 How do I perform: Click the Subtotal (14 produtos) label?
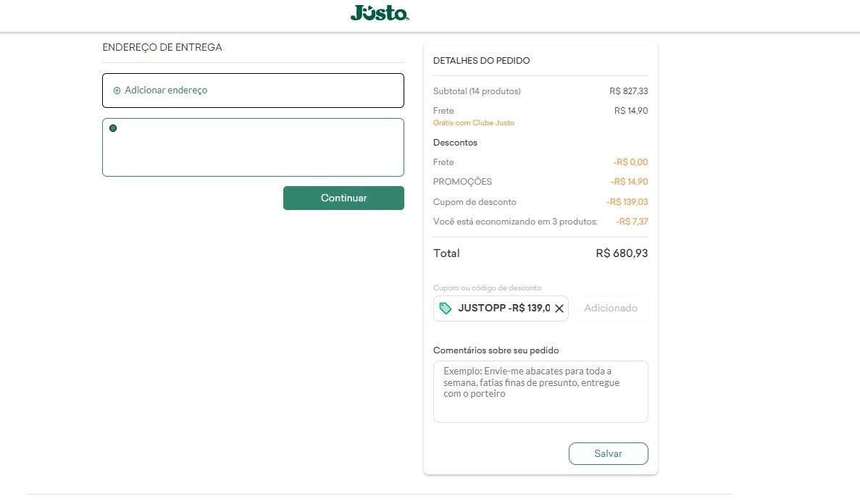pos(477,91)
